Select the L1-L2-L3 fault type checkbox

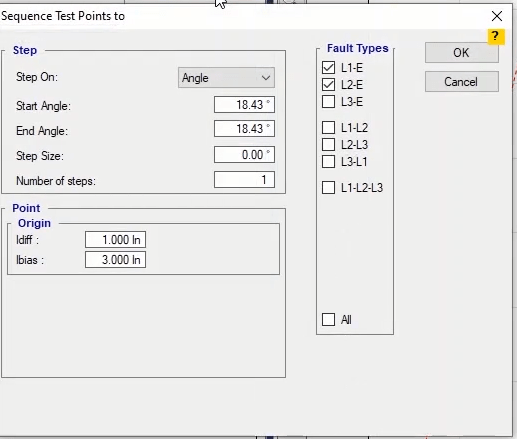(328, 187)
